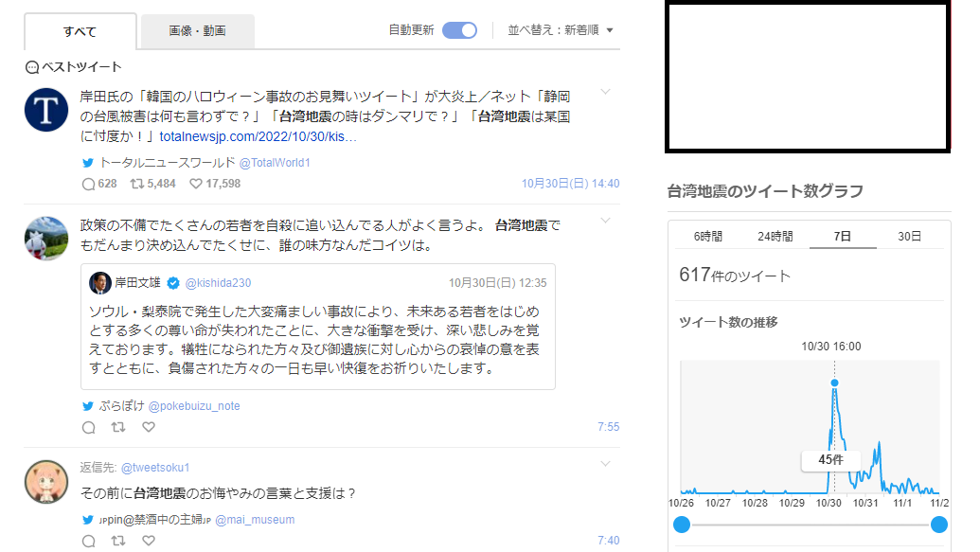
Task: Click the 617件のツイート count text
Action: point(735,276)
